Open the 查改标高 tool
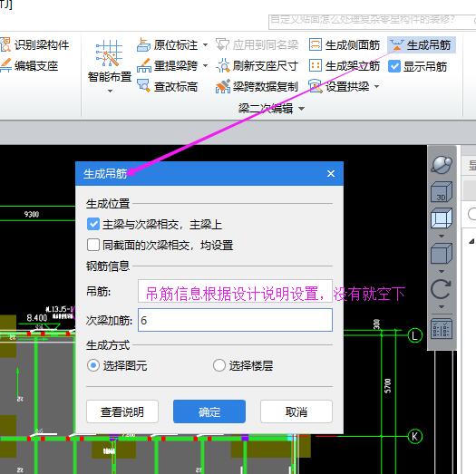Image resolution: width=476 pixels, height=474 pixels. tap(167, 86)
